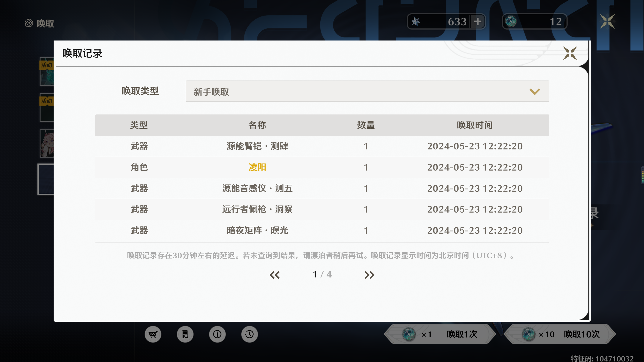The width and height of the screenshot is (644, 362).
Task: Click the shop cart icon
Action: coord(153,334)
